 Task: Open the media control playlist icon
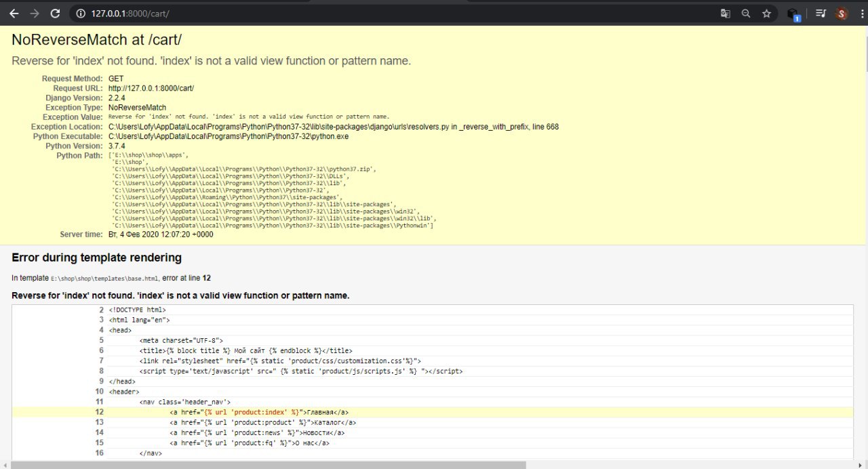click(821, 14)
